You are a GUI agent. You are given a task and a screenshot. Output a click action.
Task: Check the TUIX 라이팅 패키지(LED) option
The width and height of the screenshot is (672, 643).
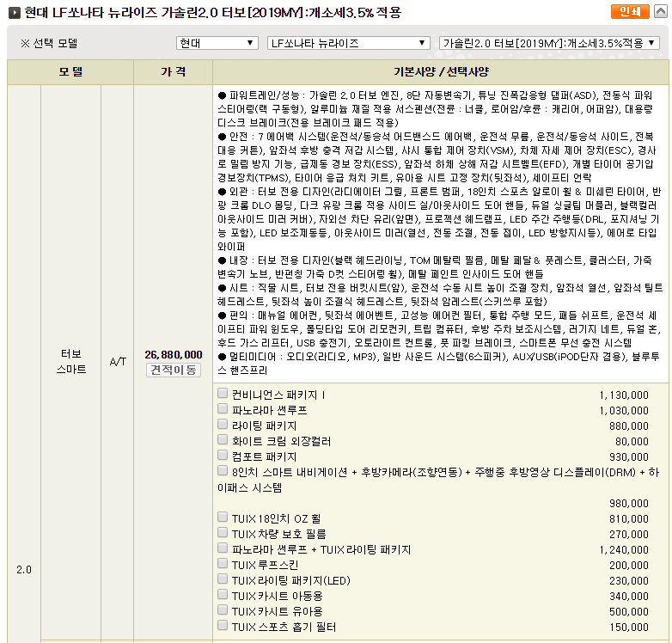[222, 579]
